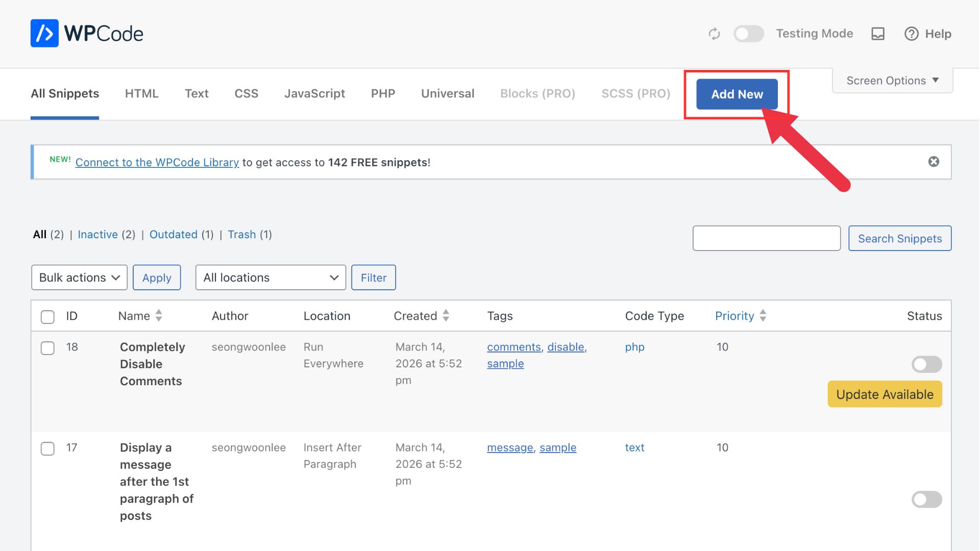980x551 pixels.
Task: Select the All Snippets tab
Action: click(x=65, y=93)
